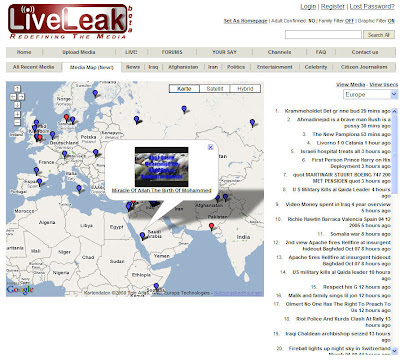The image size is (400, 361).
Task: Click the red marker in Pakistan
Action: (211, 227)
